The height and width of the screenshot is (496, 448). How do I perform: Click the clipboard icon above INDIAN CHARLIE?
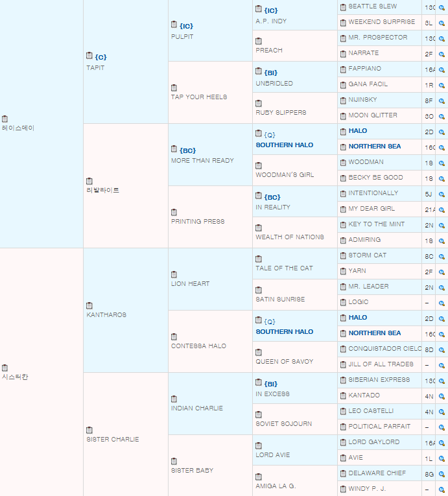(174, 399)
